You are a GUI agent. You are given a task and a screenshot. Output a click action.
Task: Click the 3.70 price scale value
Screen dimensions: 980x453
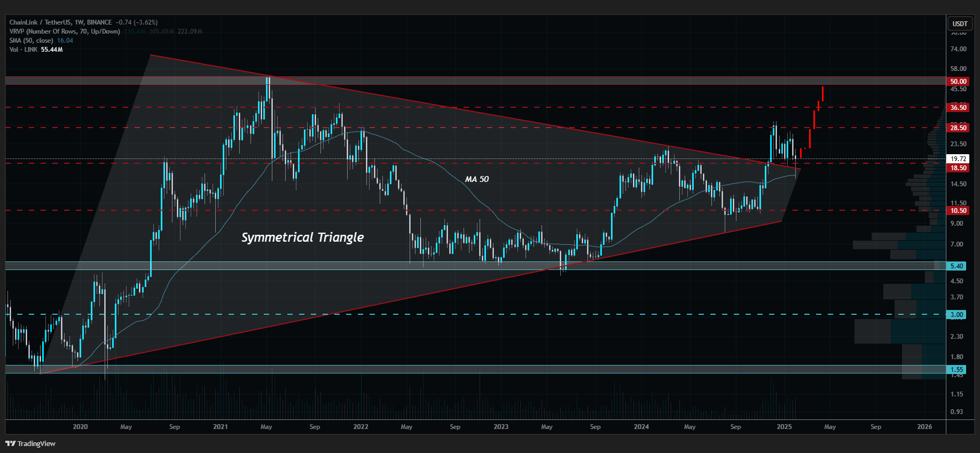tap(957, 297)
